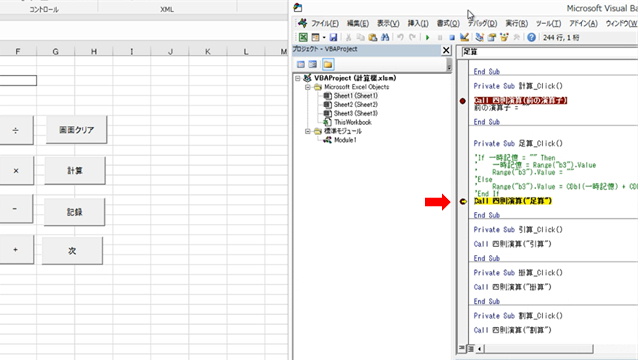
Task: Click the project pane vertical scrollbar
Action: (x=449, y=64)
